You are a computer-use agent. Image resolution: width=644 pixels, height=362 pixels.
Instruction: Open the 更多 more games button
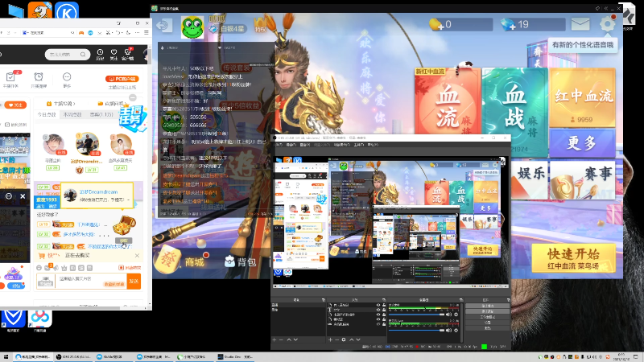click(582, 143)
